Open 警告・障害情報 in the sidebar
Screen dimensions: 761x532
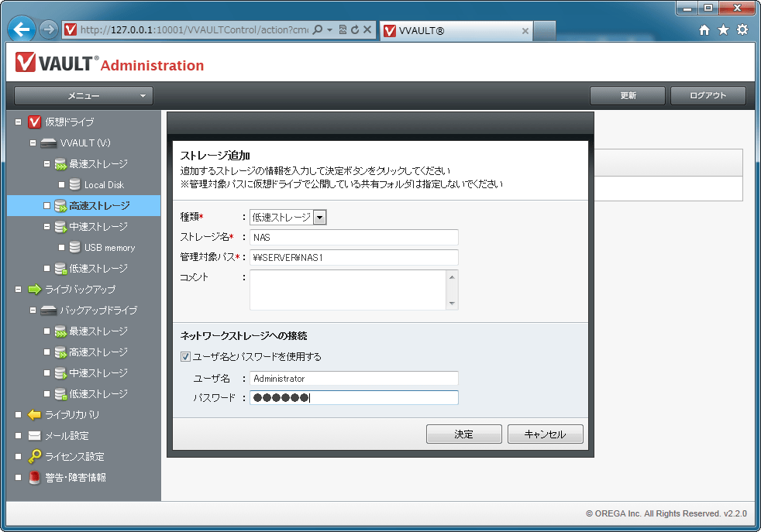click(x=75, y=477)
